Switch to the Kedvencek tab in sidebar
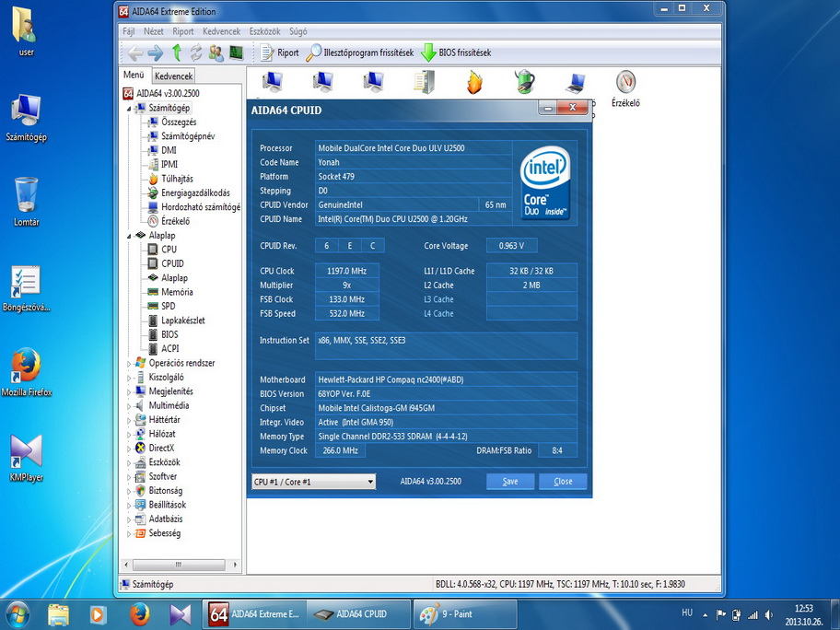The width and height of the screenshot is (840, 630). tap(173, 76)
